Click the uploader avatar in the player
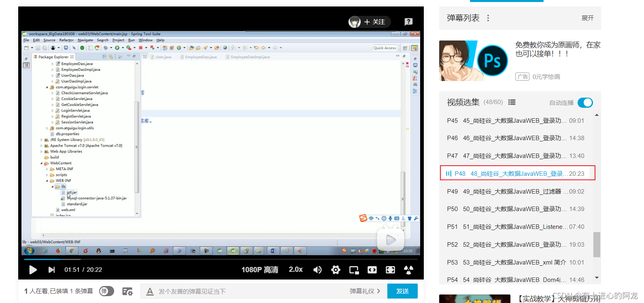Image resolution: width=644 pixels, height=303 pixels. [355, 22]
